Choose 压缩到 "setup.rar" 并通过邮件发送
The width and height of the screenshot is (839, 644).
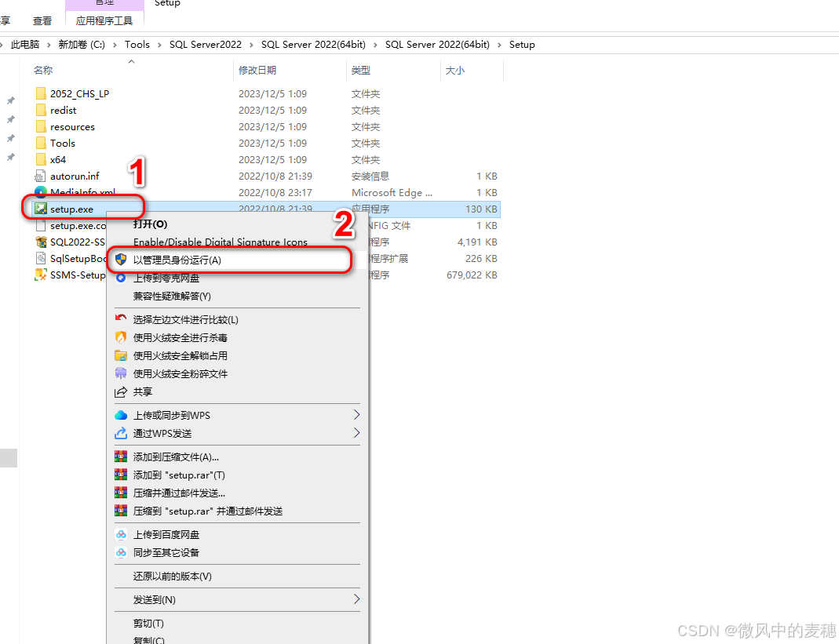click(208, 511)
